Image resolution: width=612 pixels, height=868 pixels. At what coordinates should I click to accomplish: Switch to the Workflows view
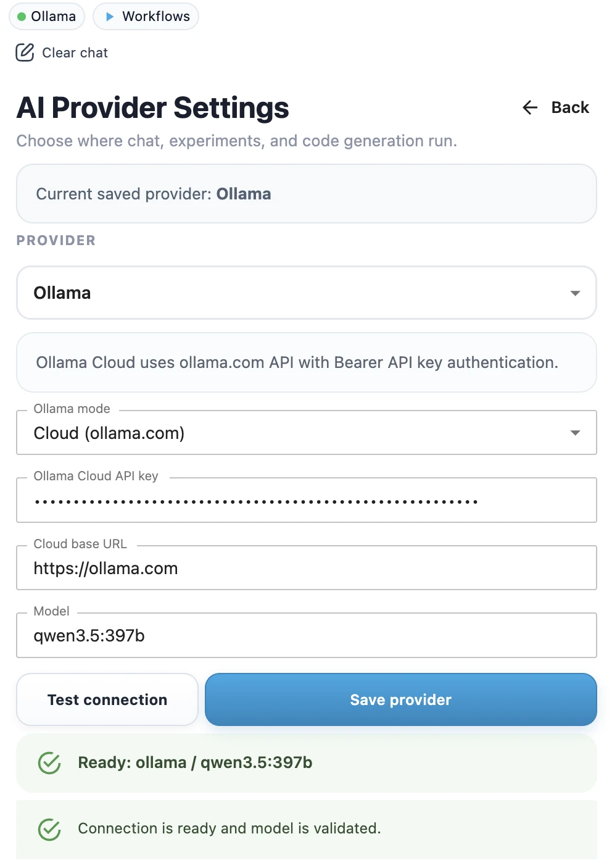click(x=146, y=17)
